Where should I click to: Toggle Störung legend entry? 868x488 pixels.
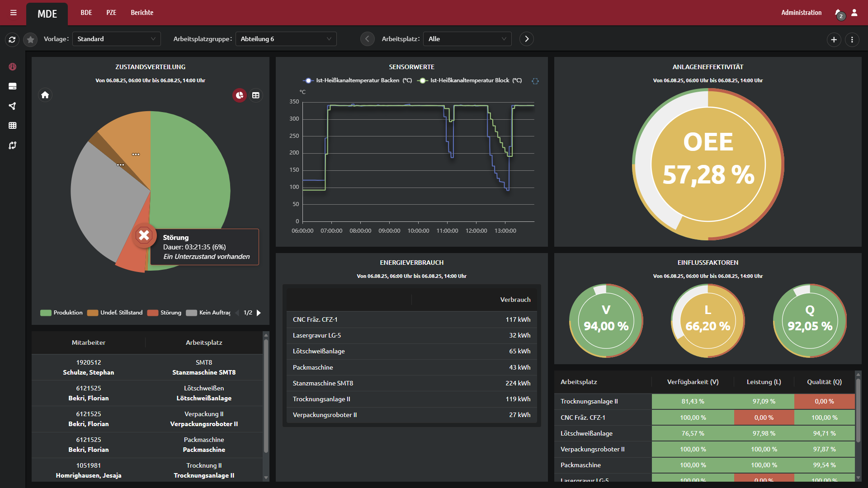pos(164,313)
